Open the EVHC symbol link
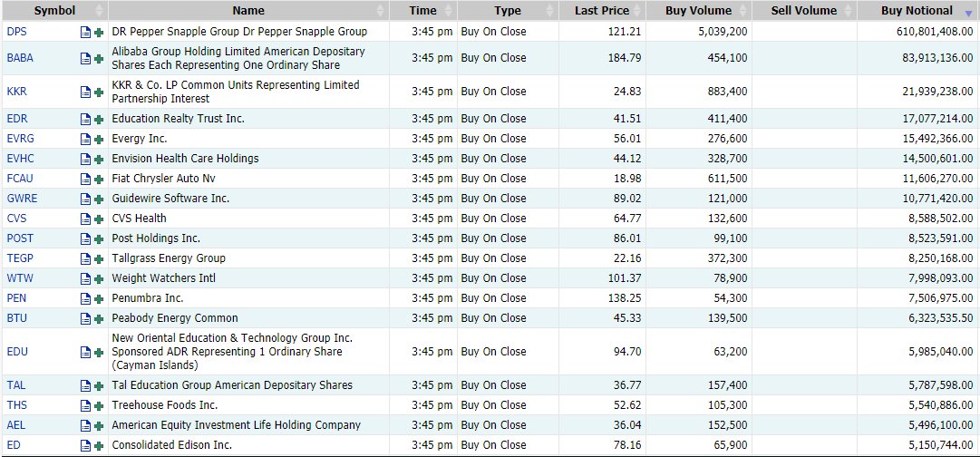 [x=19, y=158]
